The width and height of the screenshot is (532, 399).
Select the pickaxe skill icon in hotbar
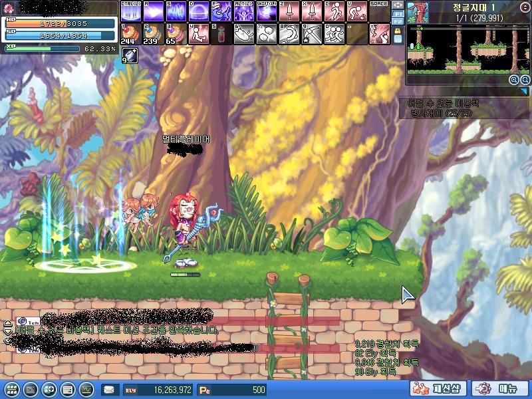pyautogui.click(x=312, y=33)
